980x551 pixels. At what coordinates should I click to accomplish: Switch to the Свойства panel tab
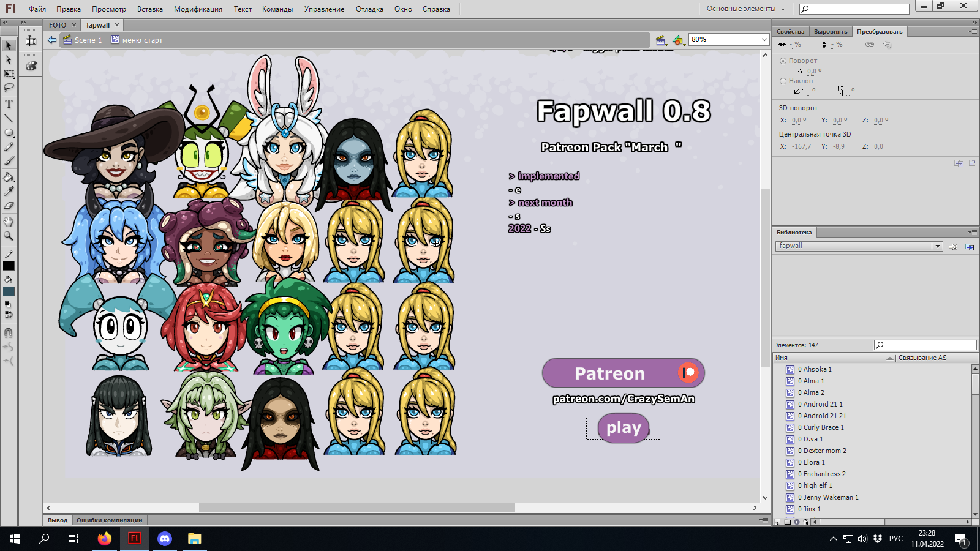click(790, 32)
